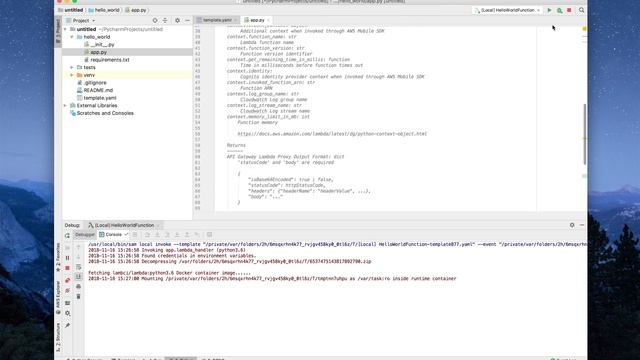Clear all console output trash icon
The width and height of the screenshot is (640, 360).
point(78,297)
